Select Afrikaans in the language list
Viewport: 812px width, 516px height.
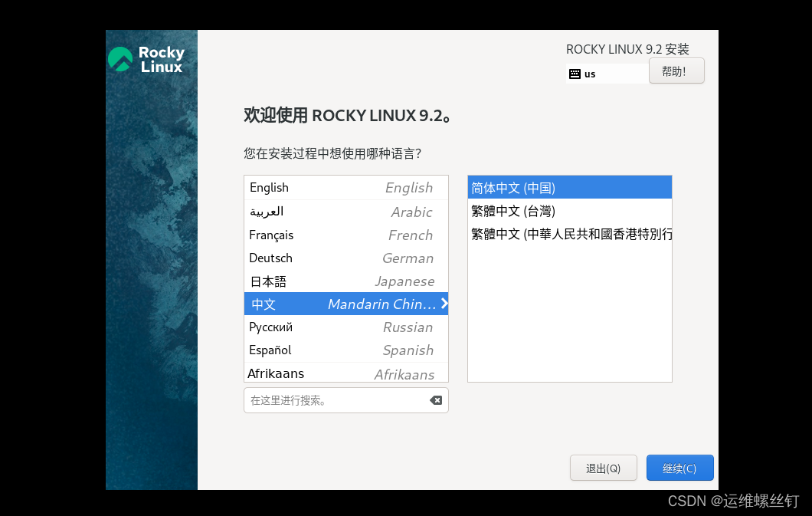[x=346, y=373]
